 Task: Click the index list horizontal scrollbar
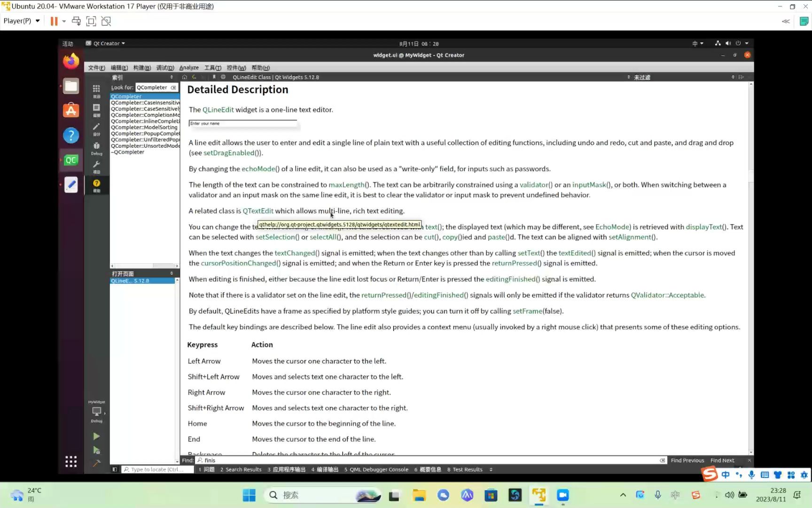pos(145,266)
